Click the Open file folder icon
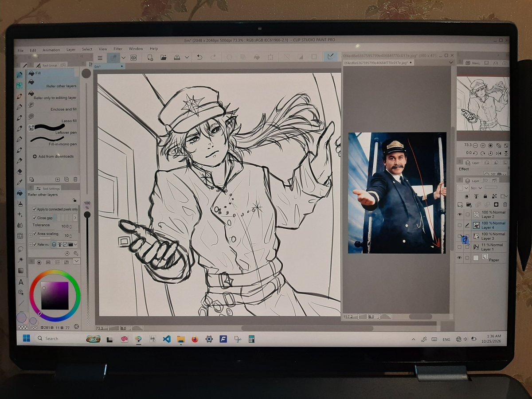Viewport: 532px width, 399px height. [x=163, y=57]
